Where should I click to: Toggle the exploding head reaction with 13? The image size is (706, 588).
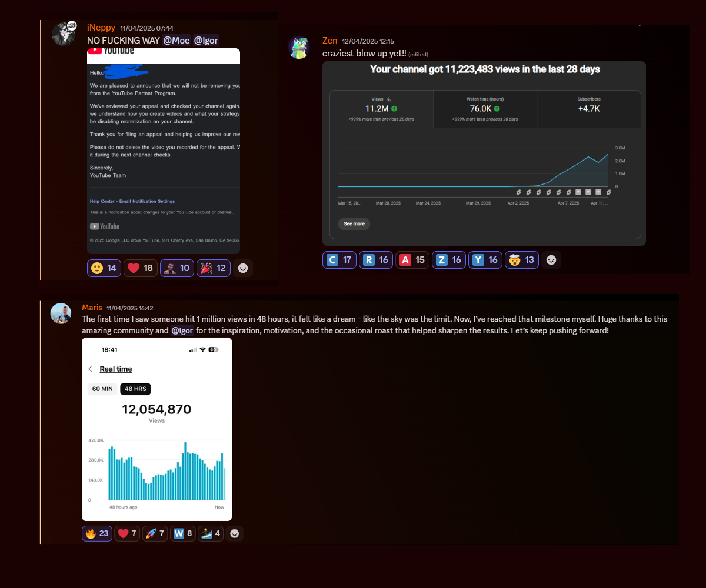click(521, 260)
